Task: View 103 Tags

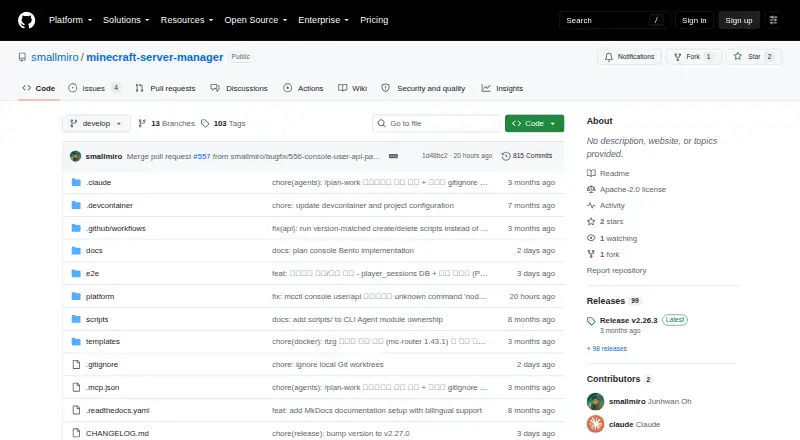Action: pyautogui.click(x=223, y=124)
